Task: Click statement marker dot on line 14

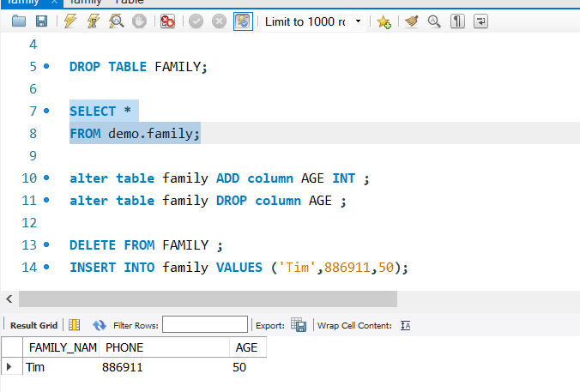Action: coord(46,267)
